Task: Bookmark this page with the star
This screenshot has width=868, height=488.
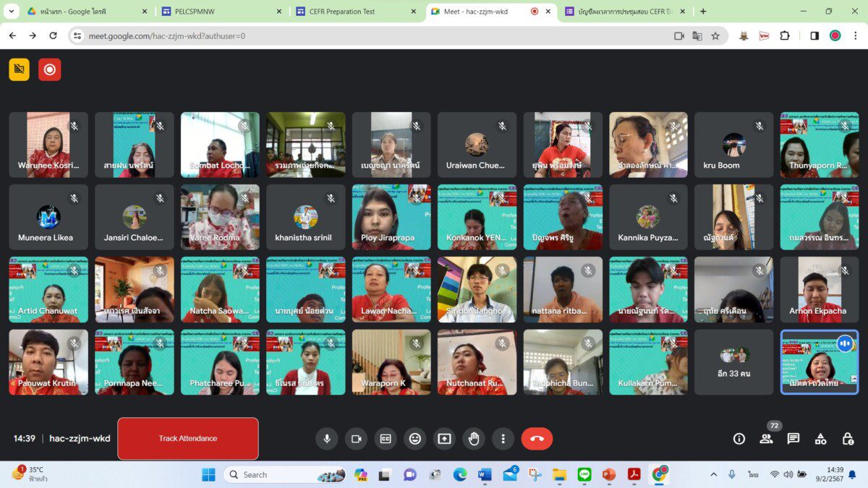Action: [715, 35]
